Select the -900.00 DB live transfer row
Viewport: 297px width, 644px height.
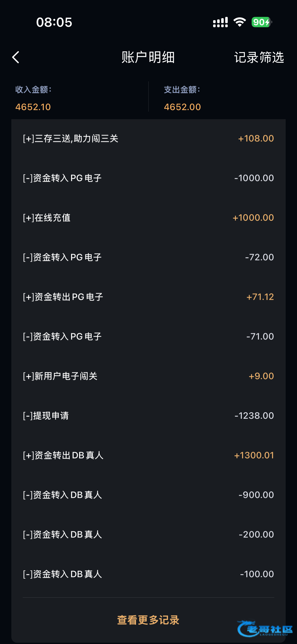(148, 495)
